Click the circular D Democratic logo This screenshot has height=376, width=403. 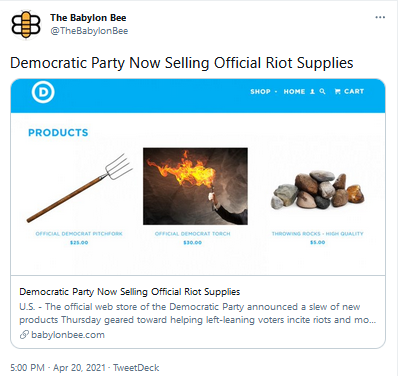point(43,92)
